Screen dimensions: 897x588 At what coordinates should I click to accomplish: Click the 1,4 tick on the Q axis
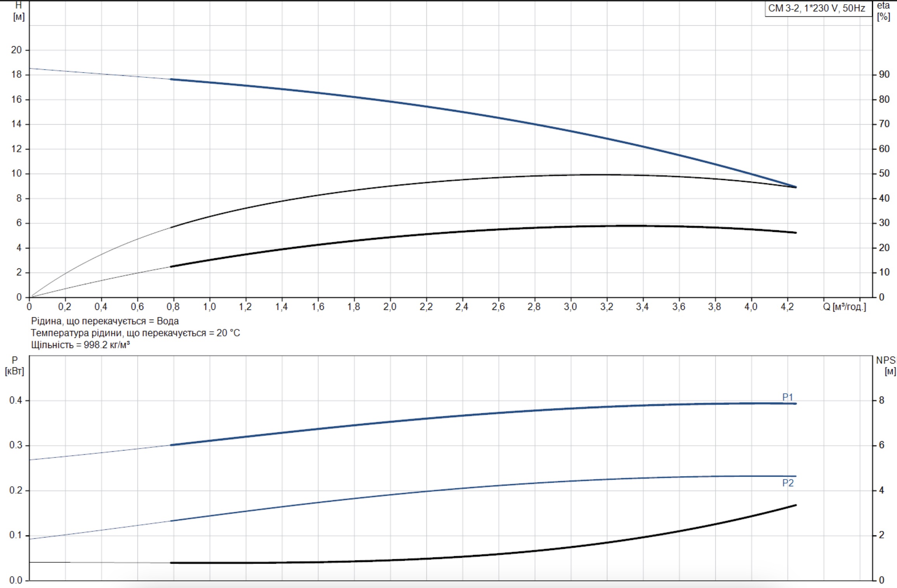(x=282, y=307)
